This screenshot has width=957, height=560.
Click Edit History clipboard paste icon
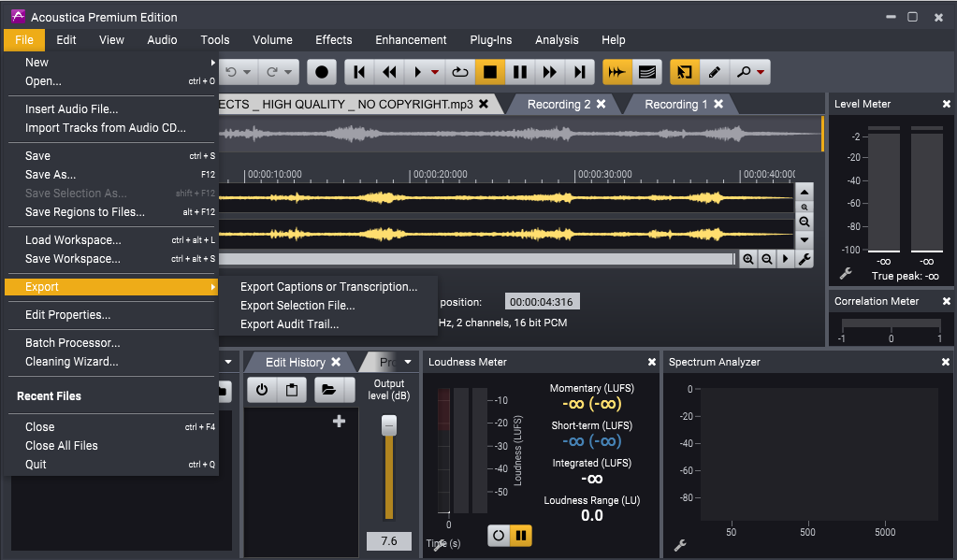click(x=292, y=390)
